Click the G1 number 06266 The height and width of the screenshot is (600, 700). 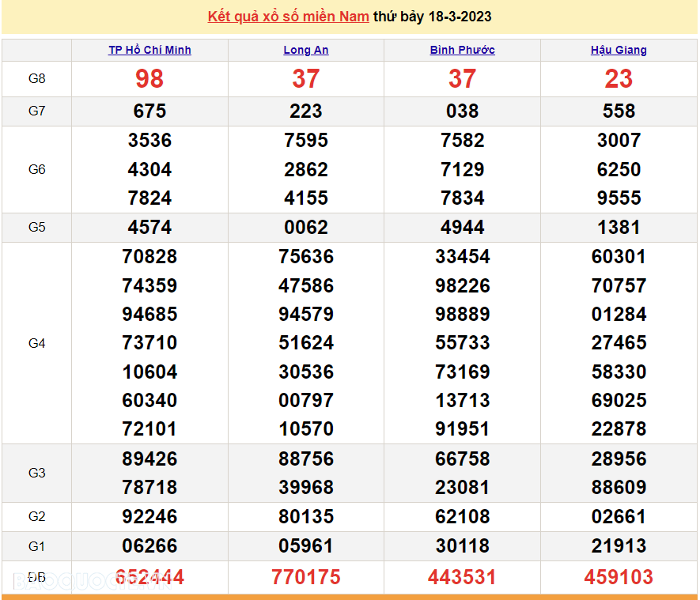pyautogui.click(x=149, y=545)
